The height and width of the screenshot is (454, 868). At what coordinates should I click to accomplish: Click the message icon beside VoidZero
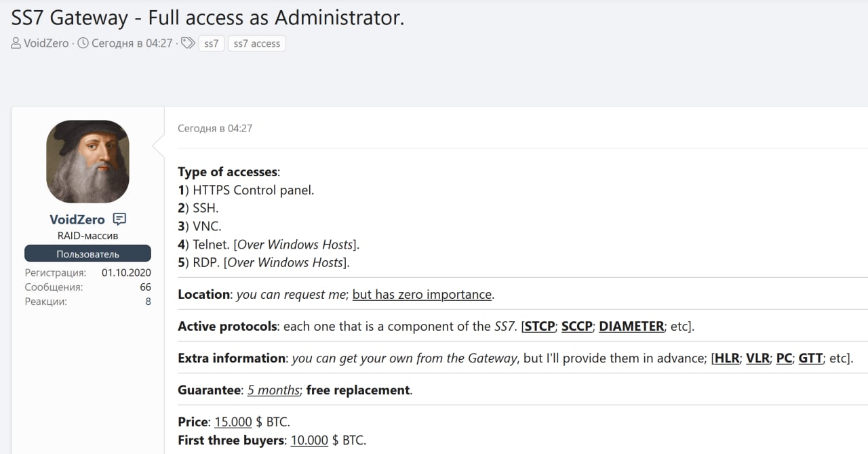click(x=119, y=219)
